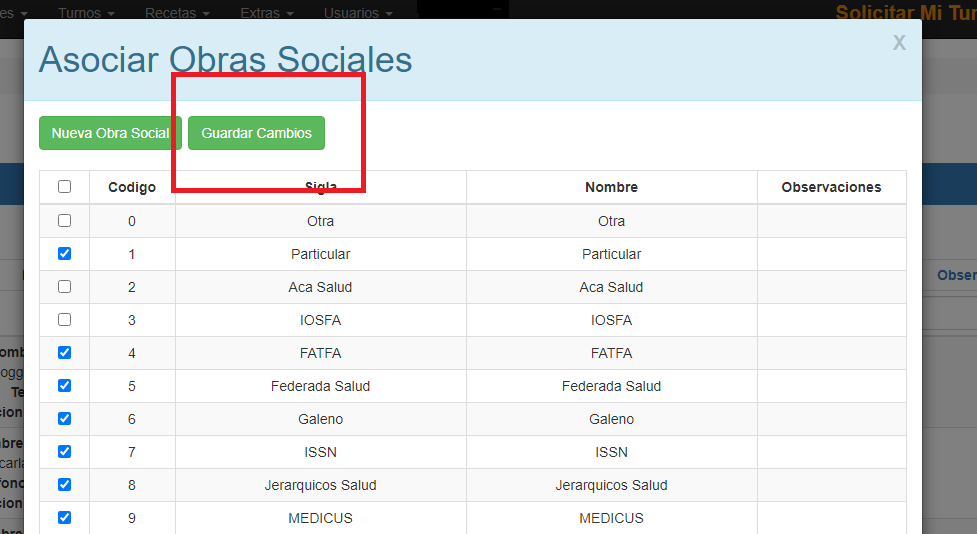Expand the Recetas menu

coord(177,13)
